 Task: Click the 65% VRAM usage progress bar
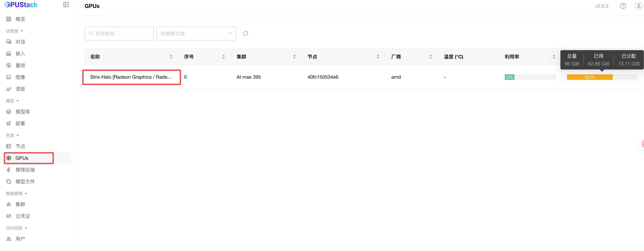pyautogui.click(x=590, y=77)
